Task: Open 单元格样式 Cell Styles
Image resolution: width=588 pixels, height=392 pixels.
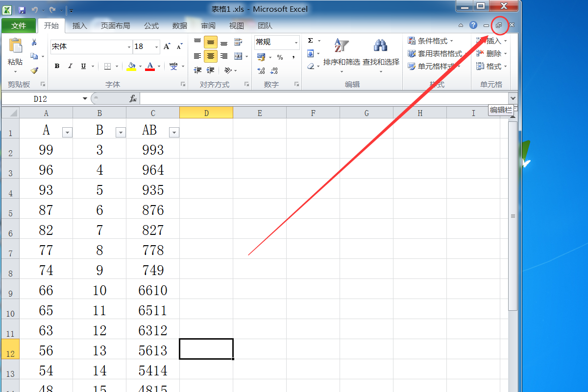Action: coord(434,67)
